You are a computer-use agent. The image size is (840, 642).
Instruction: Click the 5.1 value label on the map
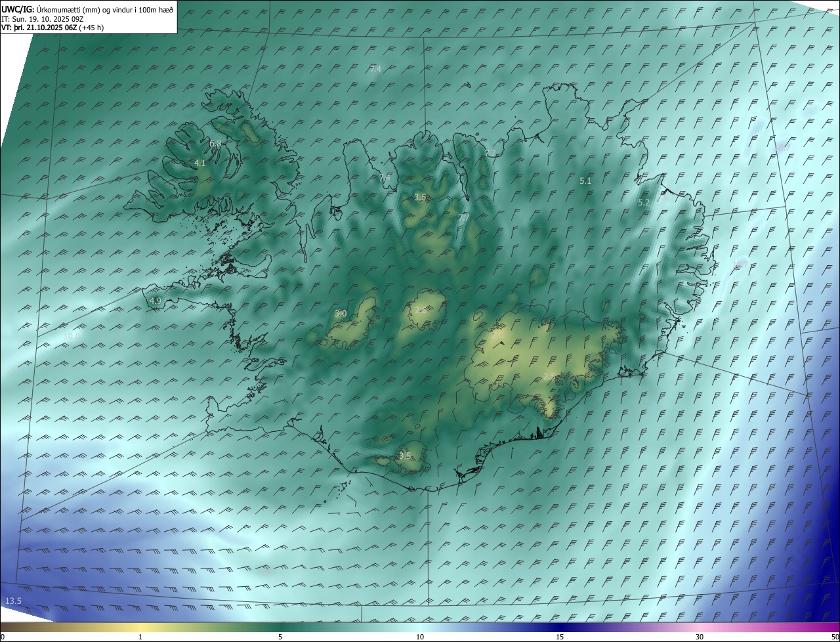pyautogui.click(x=586, y=181)
